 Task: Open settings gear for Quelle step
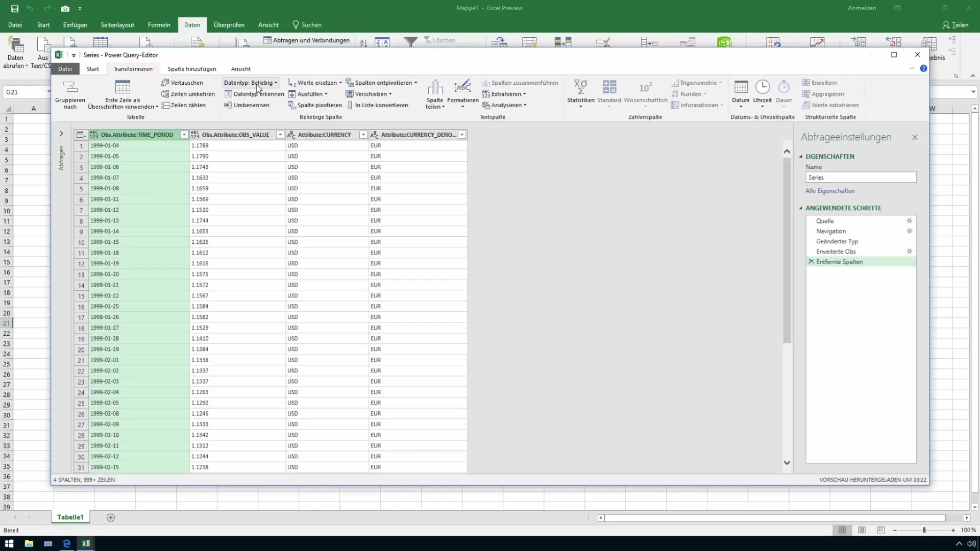[x=909, y=221]
